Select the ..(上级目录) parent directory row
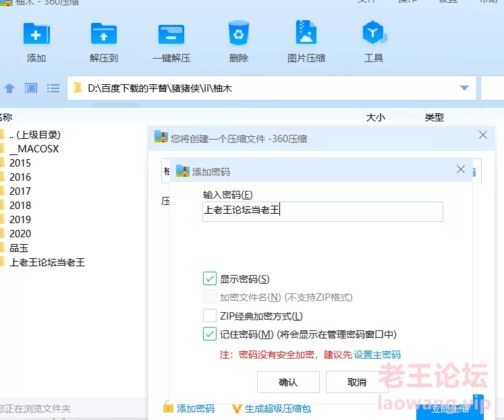504x420 pixels. [34, 135]
